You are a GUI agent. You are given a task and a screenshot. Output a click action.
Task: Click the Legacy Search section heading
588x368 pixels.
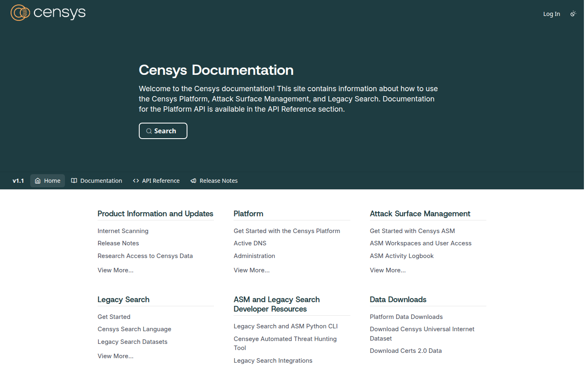click(x=123, y=300)
